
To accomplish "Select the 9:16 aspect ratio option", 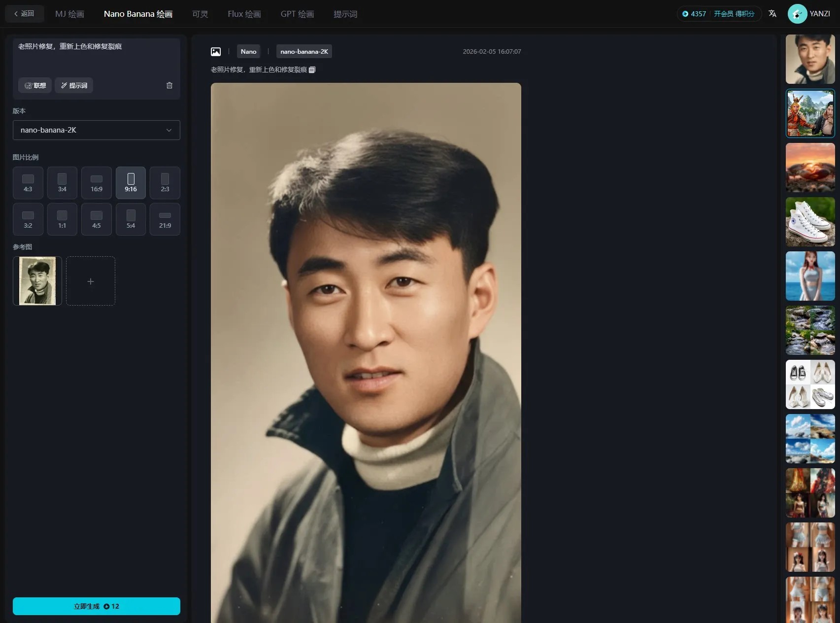I will (131, 183).
